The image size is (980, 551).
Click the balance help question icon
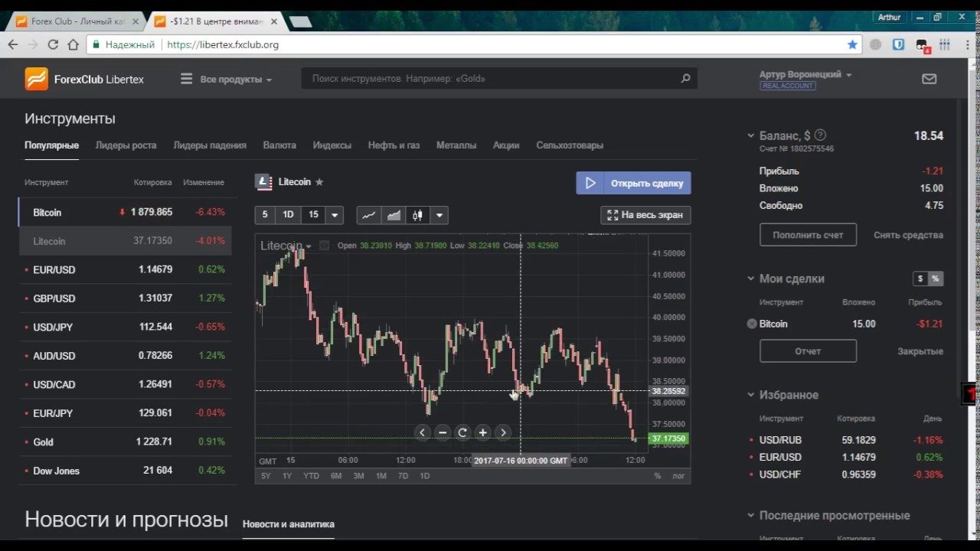(x=820, y=135)
